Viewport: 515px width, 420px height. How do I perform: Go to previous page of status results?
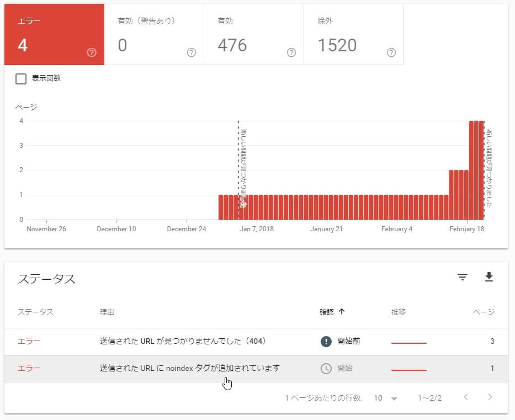[466, 397]
